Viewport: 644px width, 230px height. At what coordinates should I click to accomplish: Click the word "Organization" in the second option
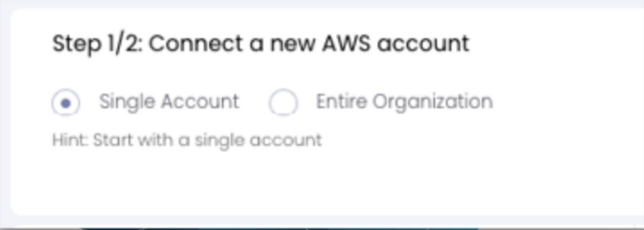point(432,102)
